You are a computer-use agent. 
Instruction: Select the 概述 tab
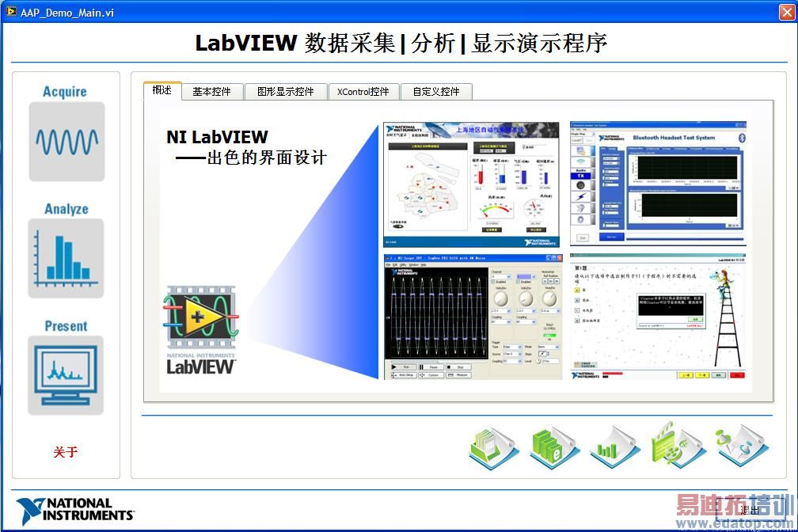[x=162, y=90]
